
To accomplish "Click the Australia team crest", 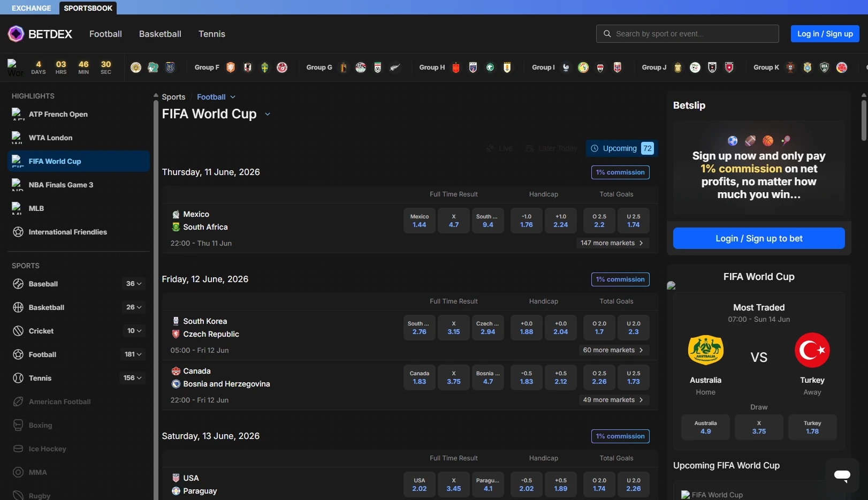I will 705,350.
